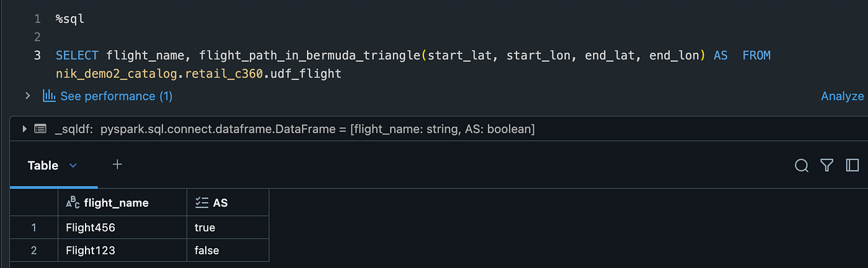Image resolution: width=868 pixels, height=268 pixels.
Task: Open the See performance (1) link
Action: [x=117, y=96]
